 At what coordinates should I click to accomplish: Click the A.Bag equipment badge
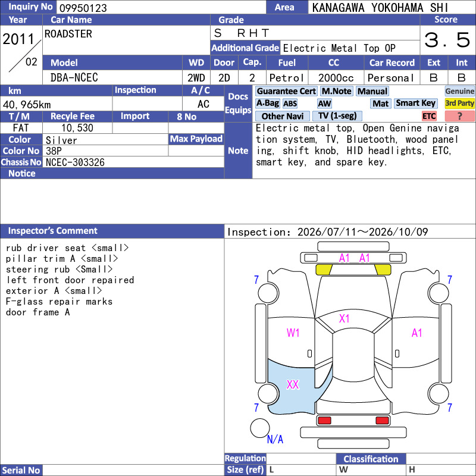coord(267,104)
